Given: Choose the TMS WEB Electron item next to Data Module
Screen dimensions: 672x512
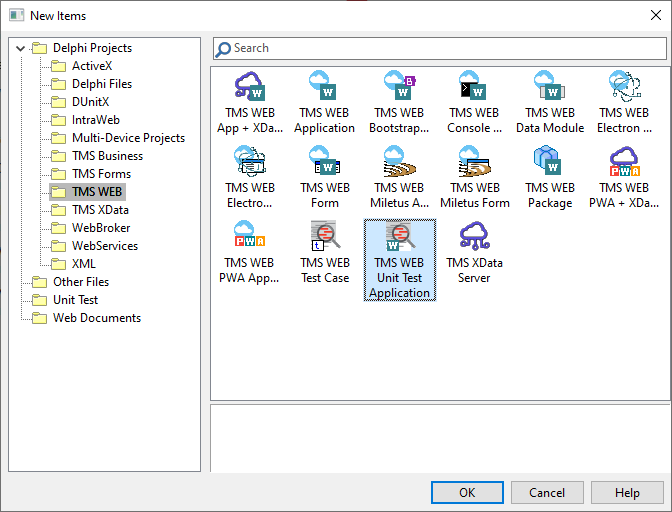Looking at the screenshot, I should (624, 86).
